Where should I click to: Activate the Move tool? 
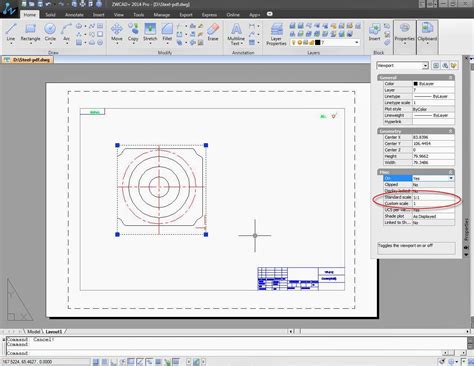[x=117, y=33]
